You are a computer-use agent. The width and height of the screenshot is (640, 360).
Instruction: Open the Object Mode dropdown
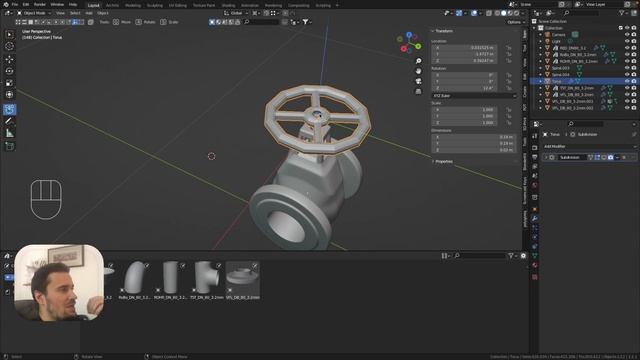[34, 13]
